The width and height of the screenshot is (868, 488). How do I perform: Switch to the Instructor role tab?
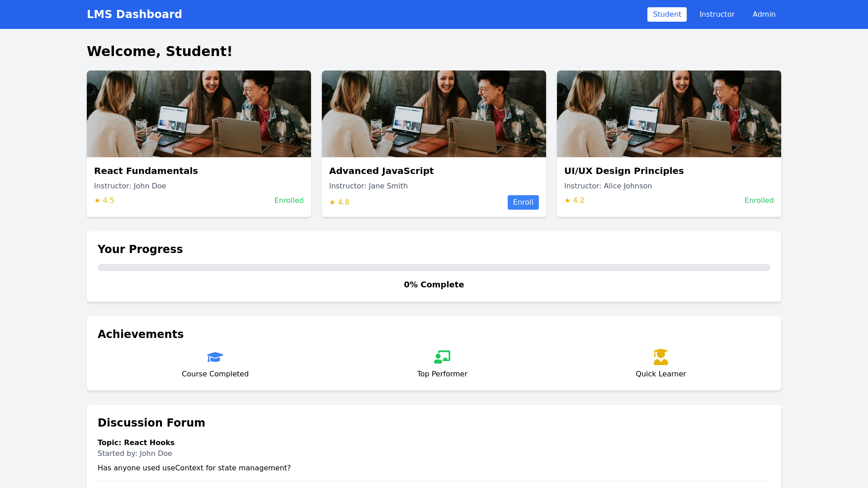(717, 14)
